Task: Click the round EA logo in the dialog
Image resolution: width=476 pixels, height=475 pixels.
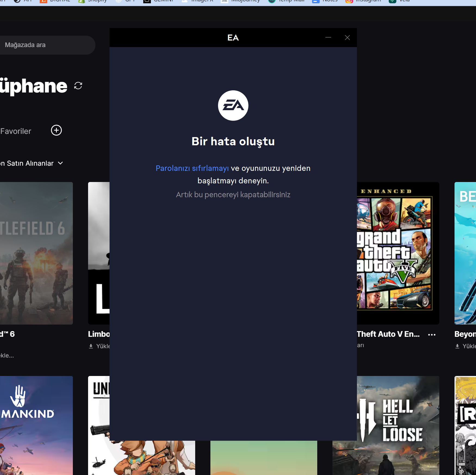Action: tap(233, 106)
